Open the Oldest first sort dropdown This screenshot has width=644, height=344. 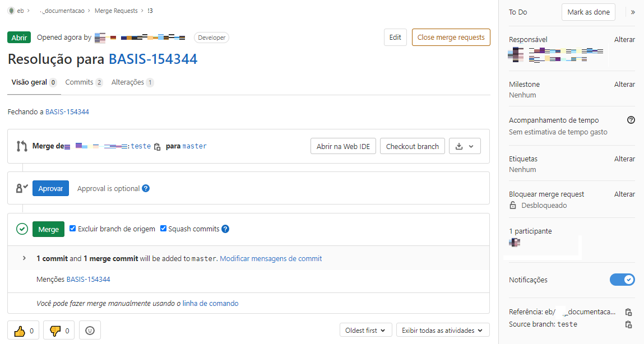coord(365,330)
